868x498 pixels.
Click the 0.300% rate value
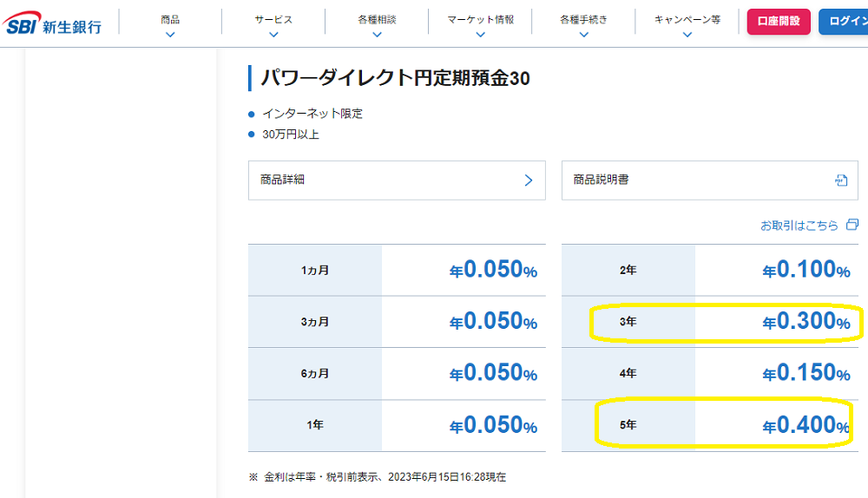pos(806,322)
